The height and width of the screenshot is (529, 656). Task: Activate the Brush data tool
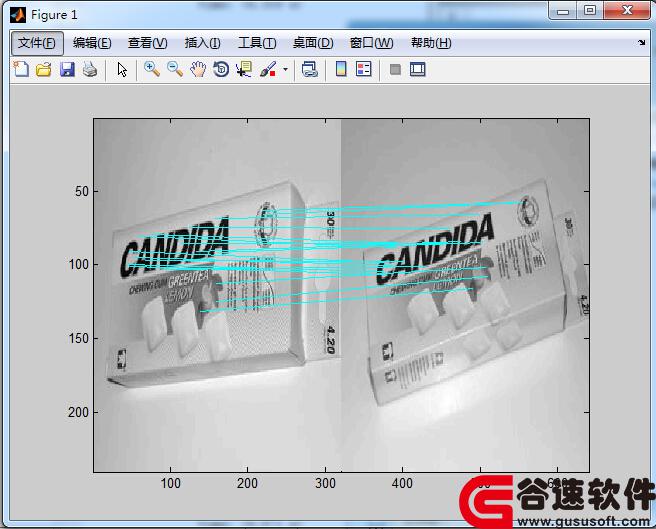(268, 69)
